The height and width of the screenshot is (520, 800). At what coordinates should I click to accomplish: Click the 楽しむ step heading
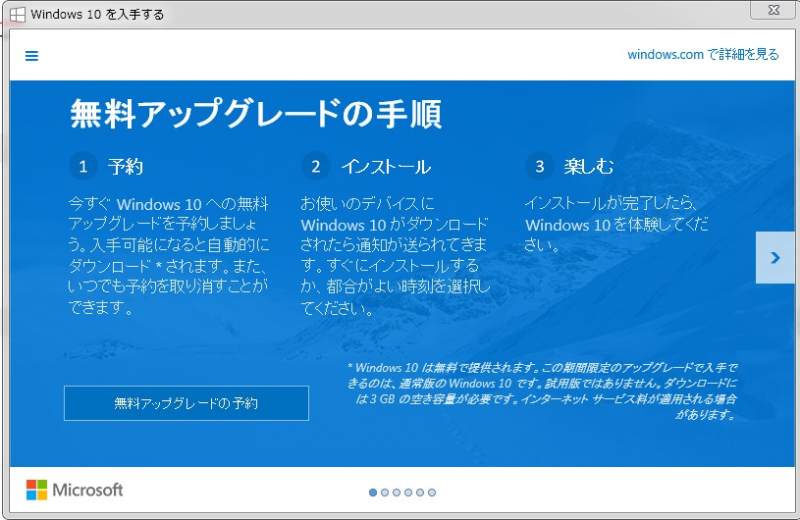click(x=589, y=166)
